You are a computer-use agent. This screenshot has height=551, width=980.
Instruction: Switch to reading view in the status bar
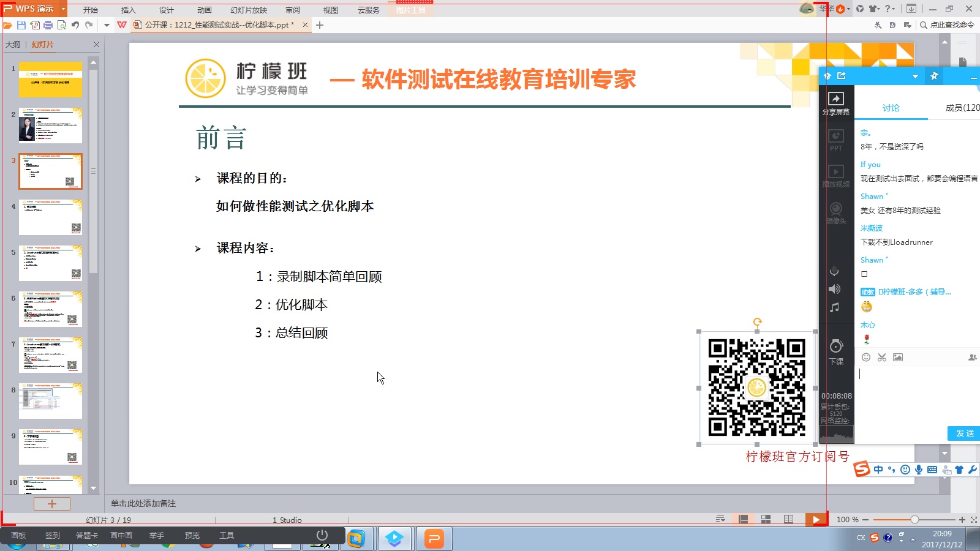tap(789, 520)
